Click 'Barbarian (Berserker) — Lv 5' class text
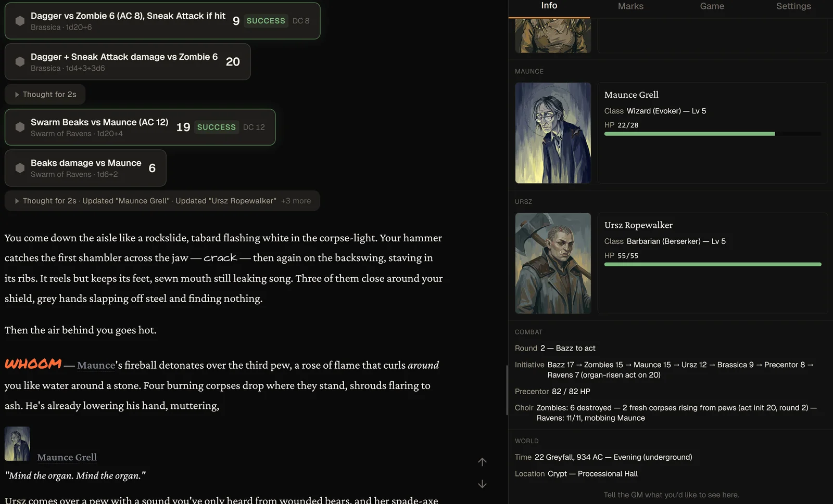Screen dimensions: 833x504 (x=676, y=242)
